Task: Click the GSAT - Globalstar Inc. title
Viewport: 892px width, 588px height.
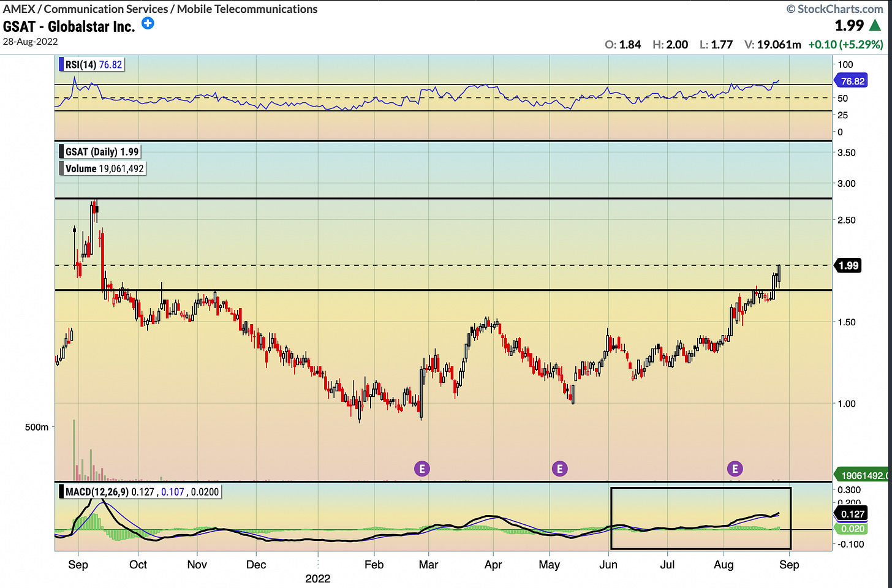Action: (69, 26)
